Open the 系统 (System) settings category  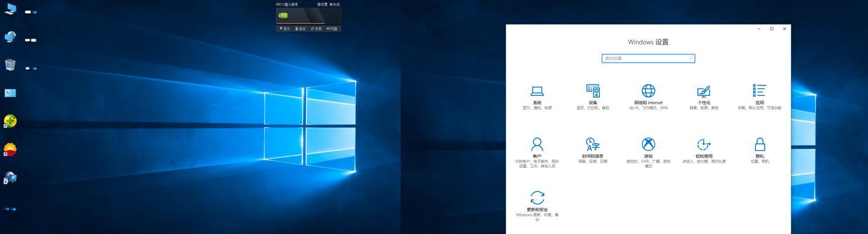point(537,98)
